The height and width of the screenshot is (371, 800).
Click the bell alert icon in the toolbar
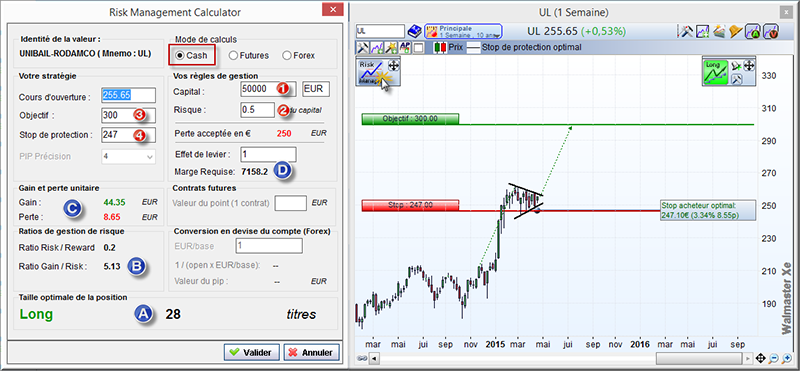734,32
